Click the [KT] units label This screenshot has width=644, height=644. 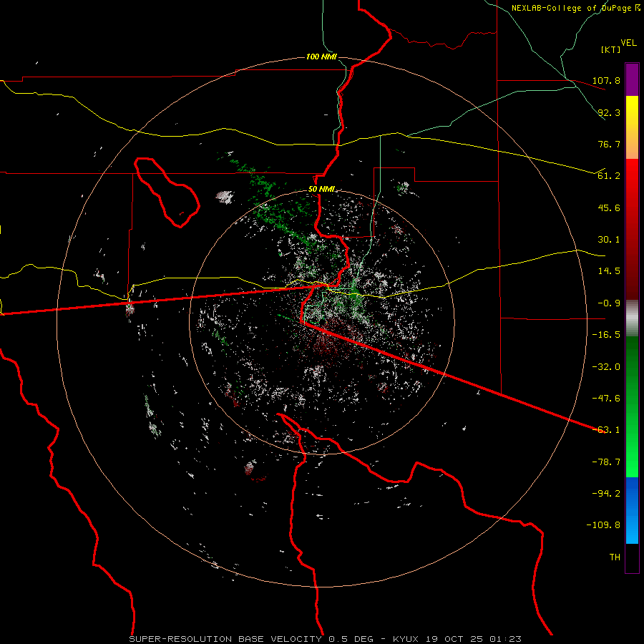(x=611, y=49)
